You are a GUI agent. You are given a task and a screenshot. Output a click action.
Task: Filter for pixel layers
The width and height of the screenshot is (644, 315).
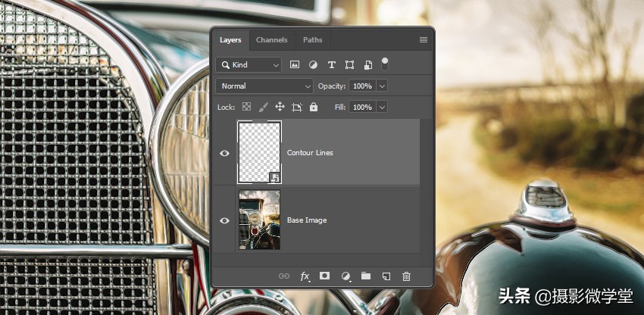(295, 64)
